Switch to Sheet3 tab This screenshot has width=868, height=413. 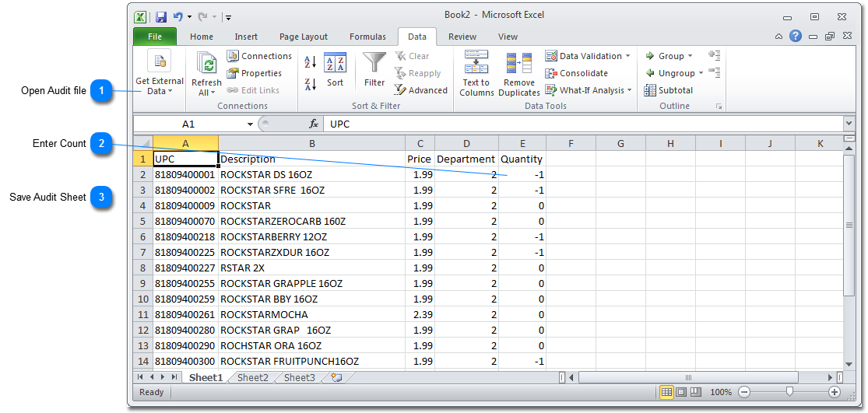point(300,378)
